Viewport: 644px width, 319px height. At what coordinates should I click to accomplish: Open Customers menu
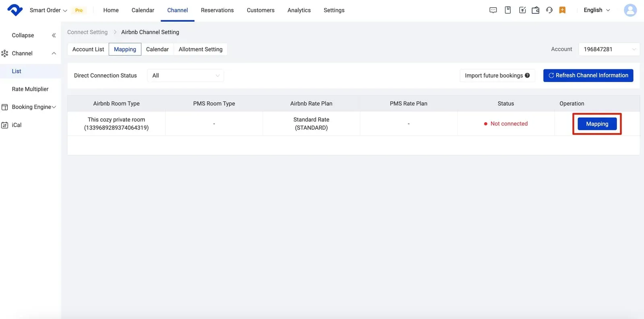tap(260, 10)
